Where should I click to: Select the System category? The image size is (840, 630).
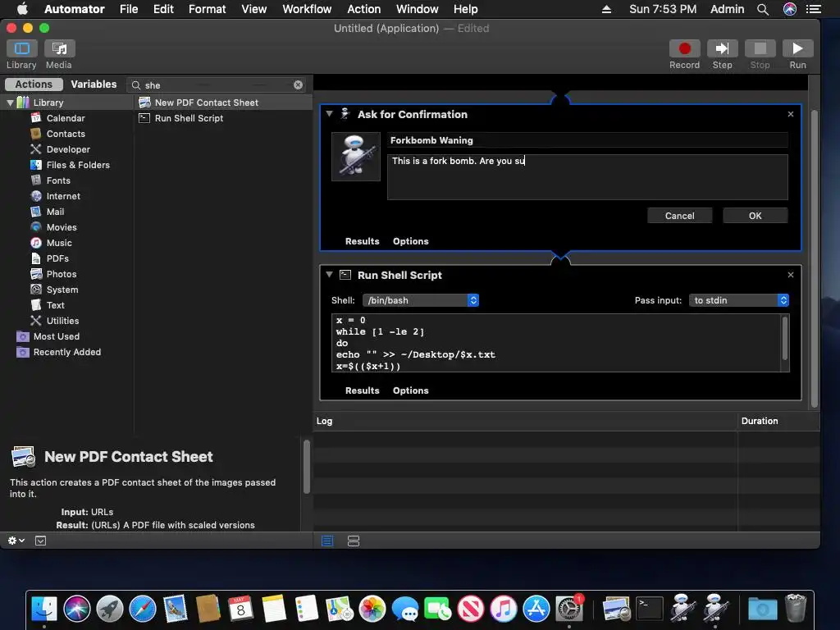click(62, 290)
